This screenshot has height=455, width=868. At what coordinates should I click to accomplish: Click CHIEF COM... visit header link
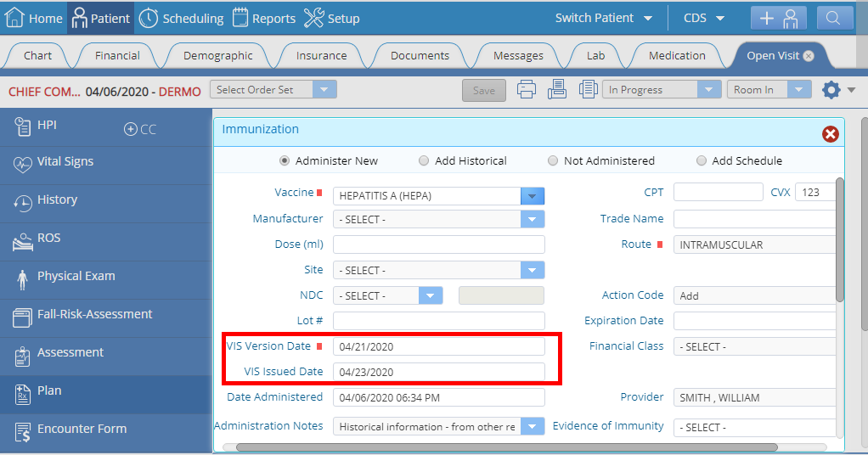tap(44, 92)
